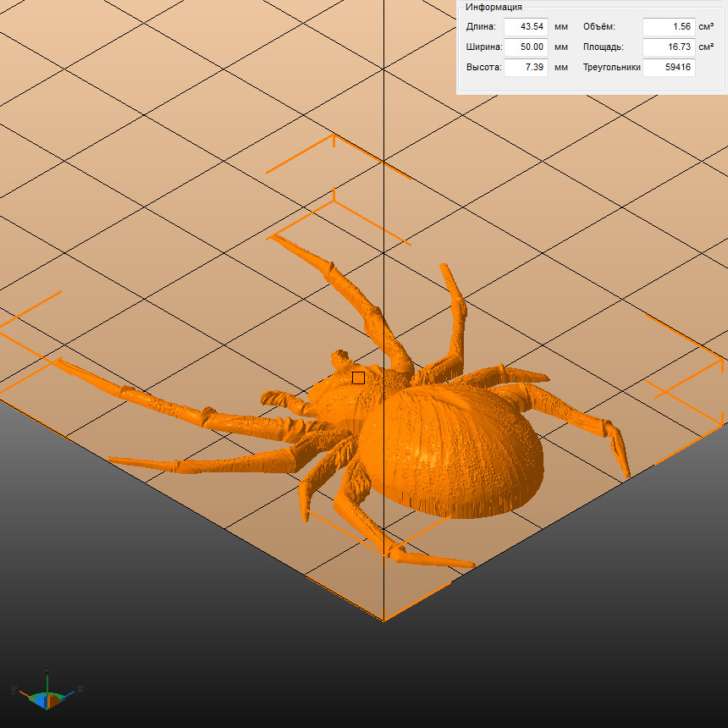Click the Информация panel title

click(x=494, y=7)
